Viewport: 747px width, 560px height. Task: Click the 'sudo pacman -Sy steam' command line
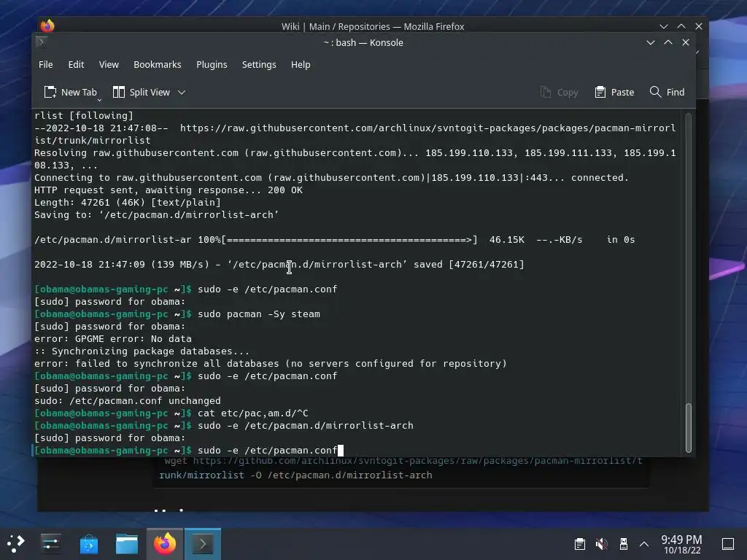(259, 314)
